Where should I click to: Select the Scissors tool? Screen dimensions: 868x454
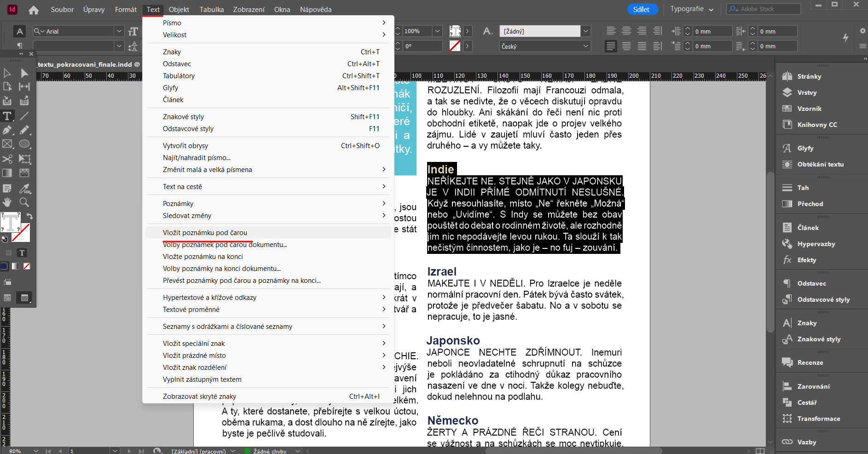(x=7, y=159)
